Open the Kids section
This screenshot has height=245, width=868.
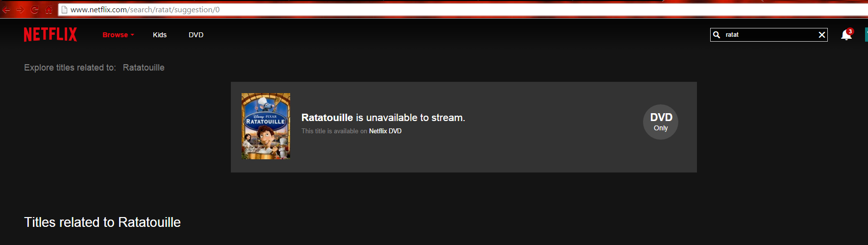(160, 35)
